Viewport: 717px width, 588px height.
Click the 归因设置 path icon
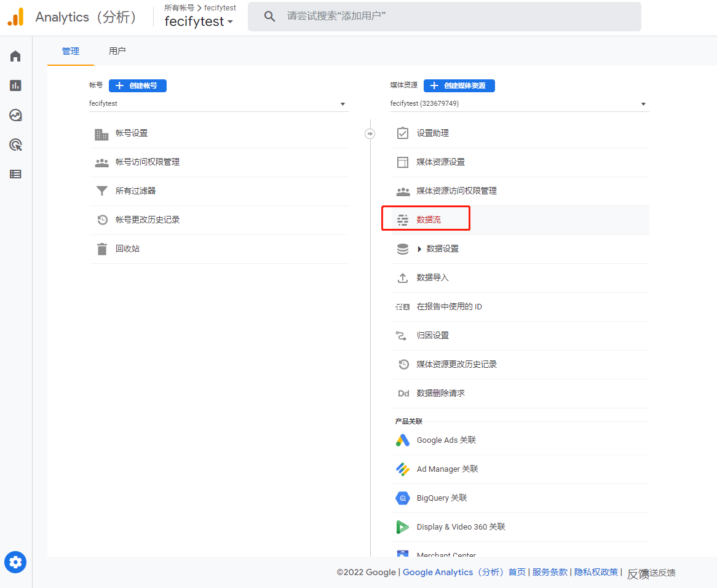pos(401,336)
